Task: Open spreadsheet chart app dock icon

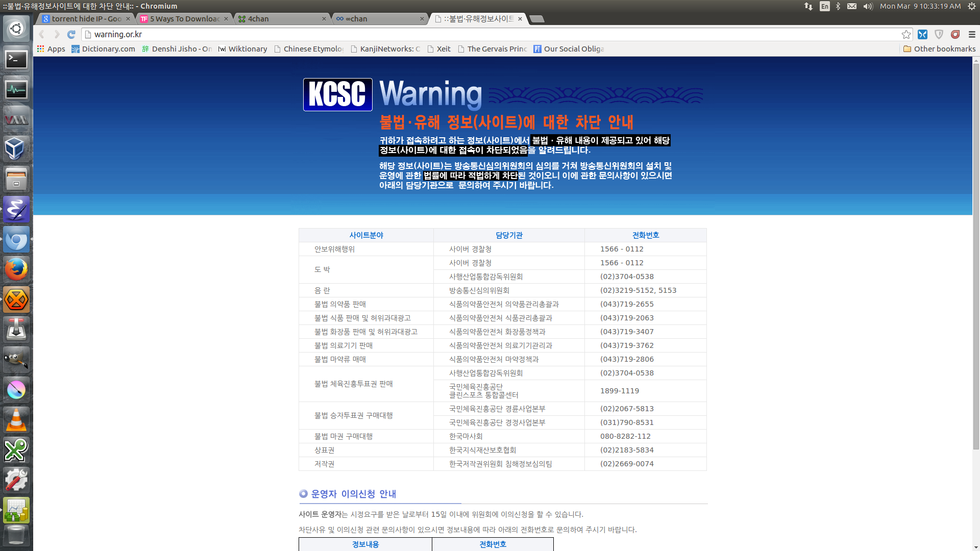Action: 16,510
